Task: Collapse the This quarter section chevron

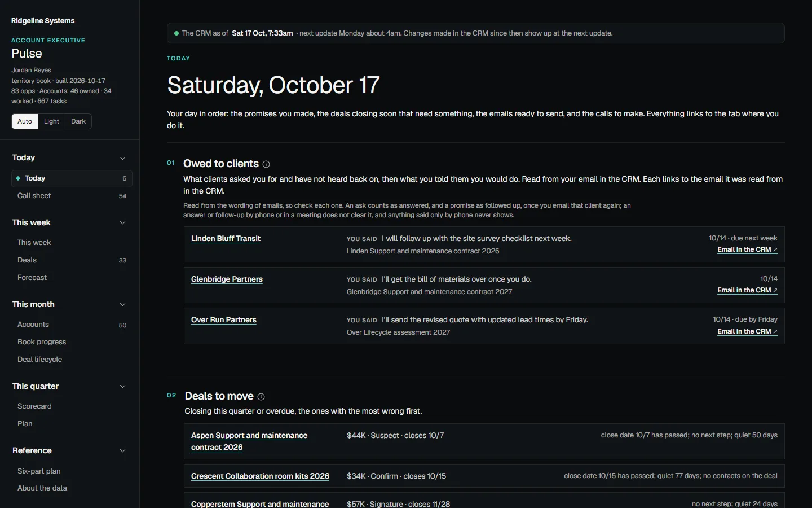Action: click(122, 387)
